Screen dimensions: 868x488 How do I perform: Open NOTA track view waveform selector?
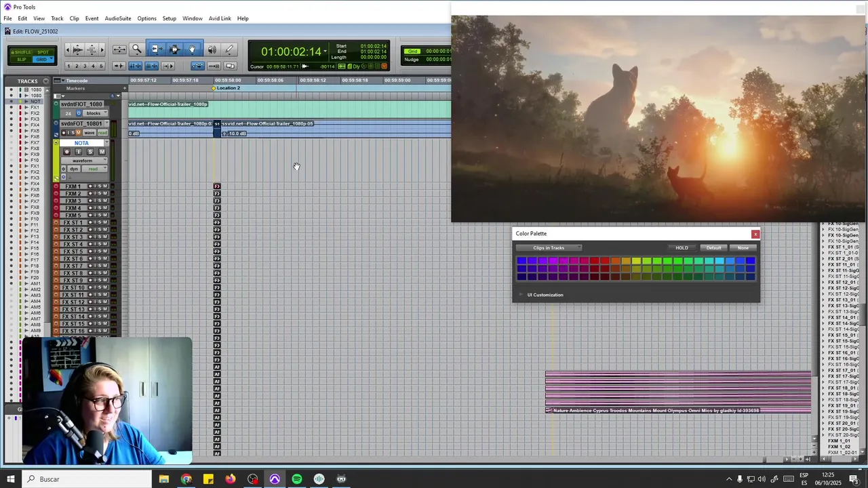(x=84, y=161)
